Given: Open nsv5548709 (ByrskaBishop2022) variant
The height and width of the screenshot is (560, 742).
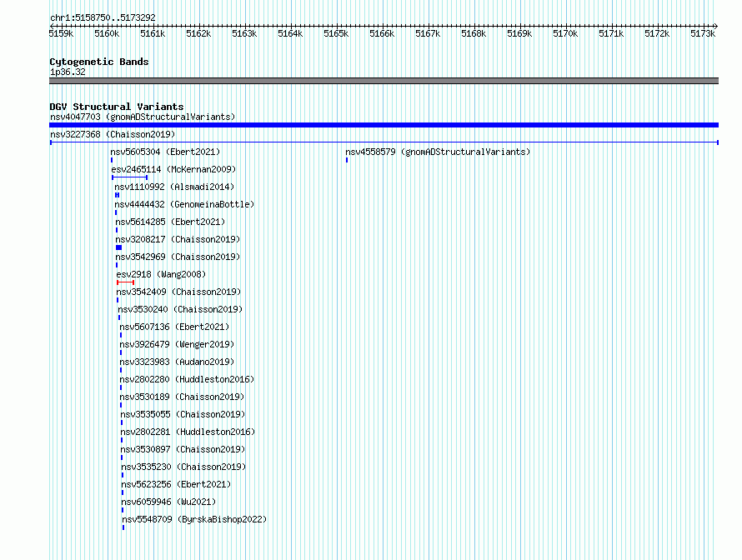Looking at the screenshot, I should tap(194, 519).
